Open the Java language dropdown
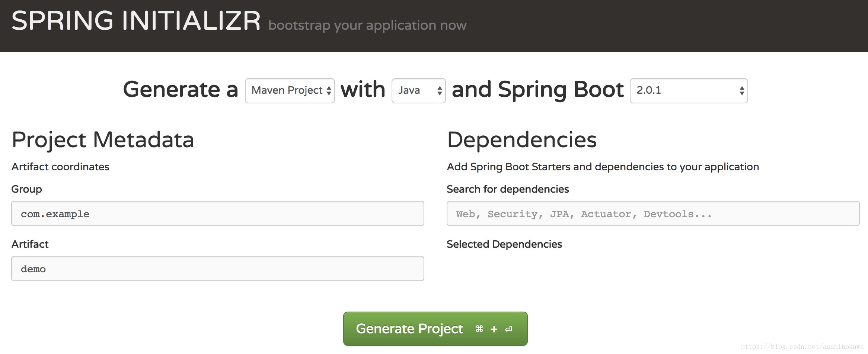Screen dimensions: 868x354 418,90
